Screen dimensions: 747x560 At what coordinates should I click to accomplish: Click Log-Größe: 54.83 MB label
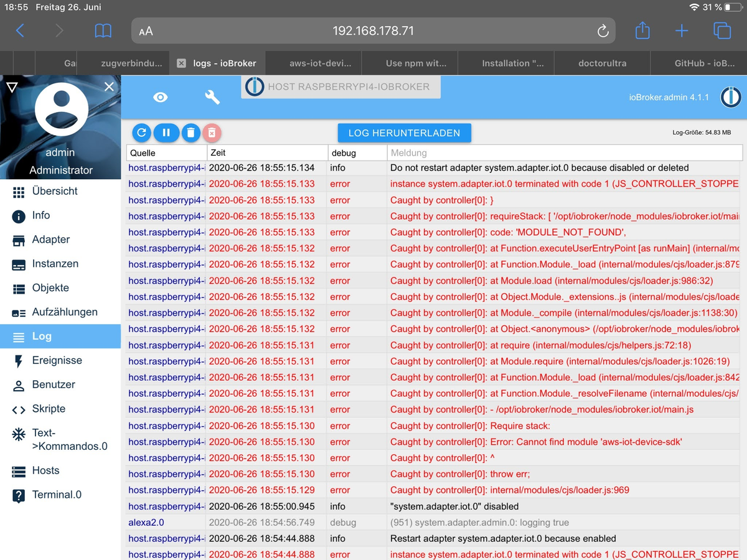tap(702, 133)
